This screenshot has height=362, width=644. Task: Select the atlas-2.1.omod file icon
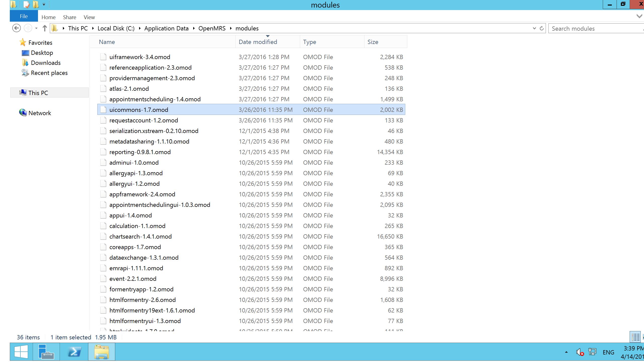tap(103, 89)
